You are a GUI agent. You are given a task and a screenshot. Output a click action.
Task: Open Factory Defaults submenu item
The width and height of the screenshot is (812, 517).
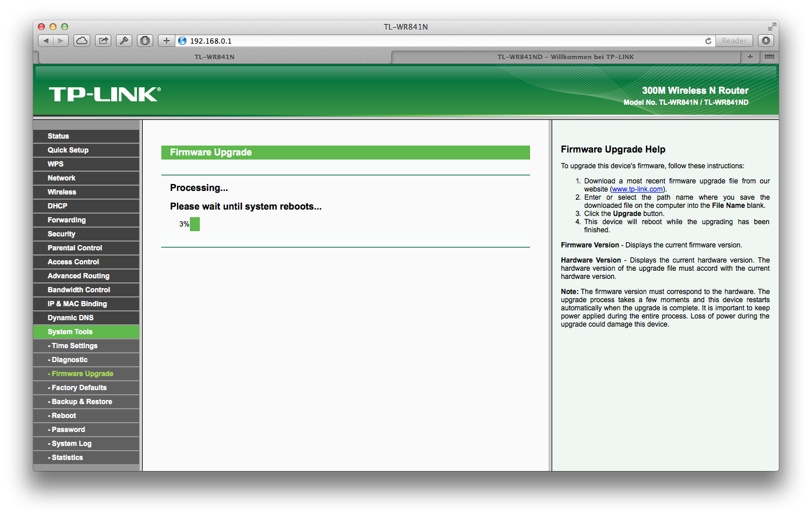click(86, 388)
